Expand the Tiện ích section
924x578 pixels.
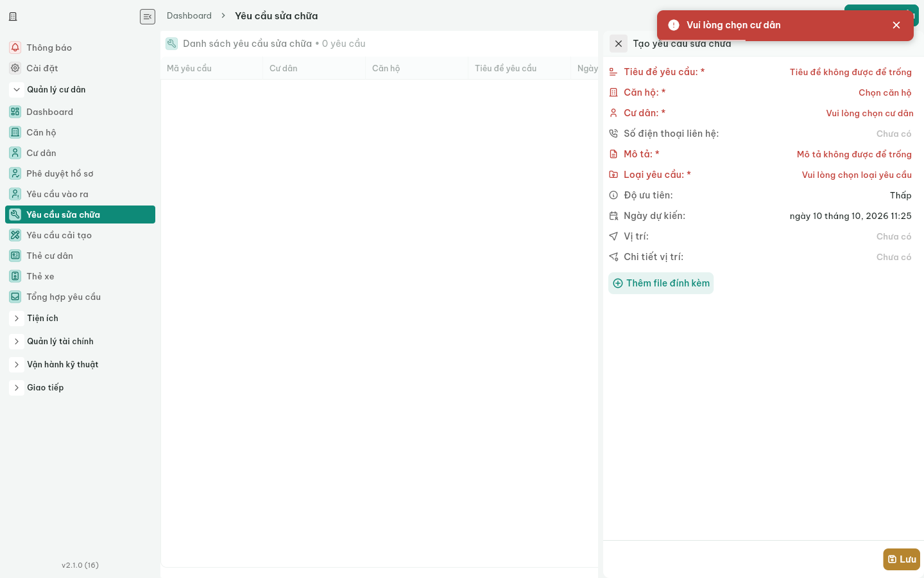pos(17,319)
